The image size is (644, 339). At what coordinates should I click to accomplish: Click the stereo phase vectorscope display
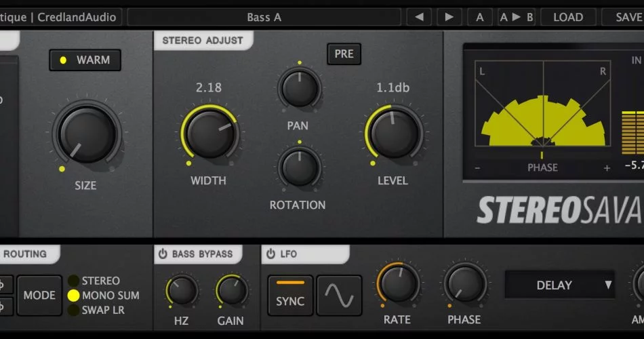click(542, 104)
